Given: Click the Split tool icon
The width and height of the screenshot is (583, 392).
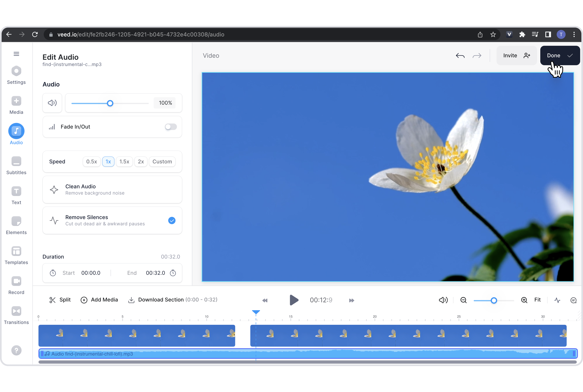Looking at the screenshot, I should 52,300.
